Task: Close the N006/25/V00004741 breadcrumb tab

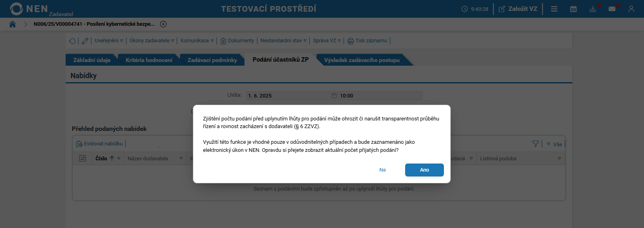Action: click(x=163, y=24)
